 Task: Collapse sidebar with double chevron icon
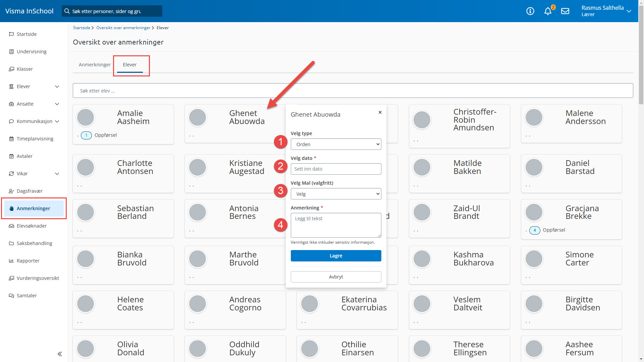[60, 354]
